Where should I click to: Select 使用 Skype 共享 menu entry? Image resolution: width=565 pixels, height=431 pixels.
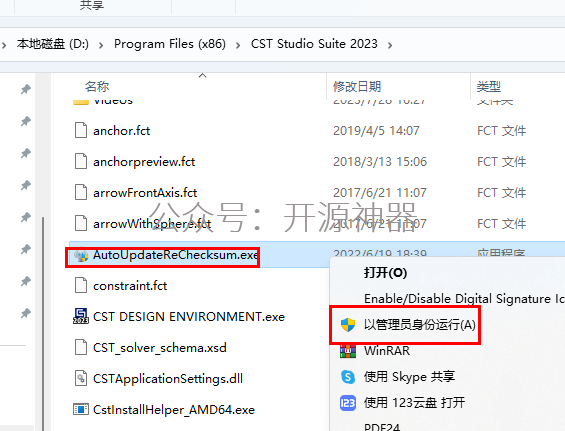[409, 377]
